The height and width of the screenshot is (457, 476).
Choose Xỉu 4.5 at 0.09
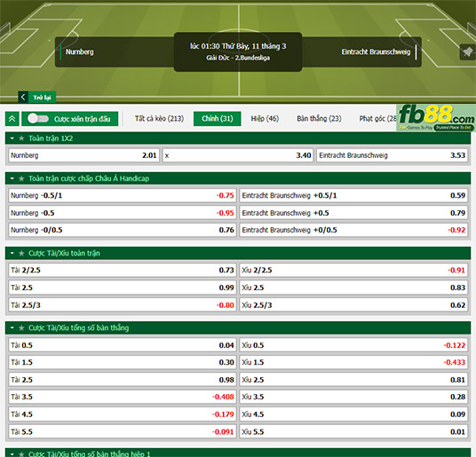[353, 414]
